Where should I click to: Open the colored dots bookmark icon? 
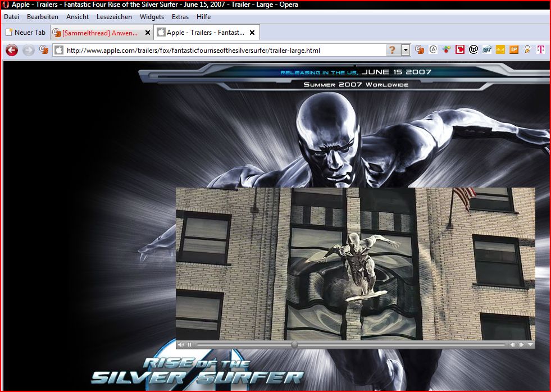click(x=447, y=50)
